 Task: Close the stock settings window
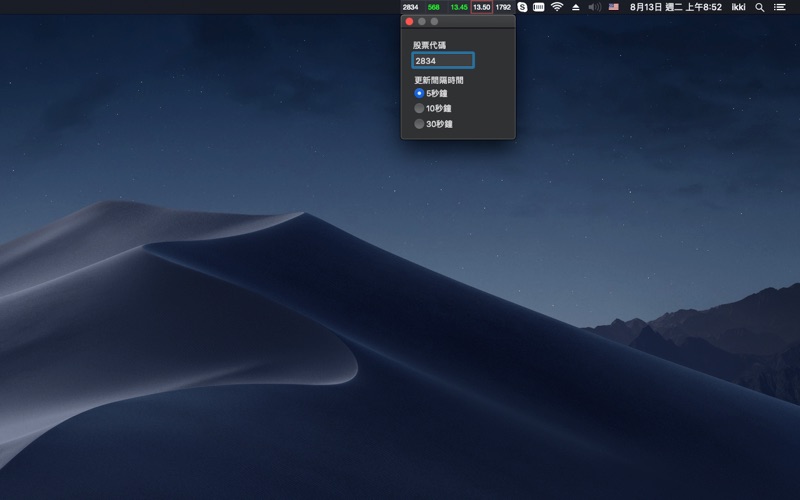(409, 21)
